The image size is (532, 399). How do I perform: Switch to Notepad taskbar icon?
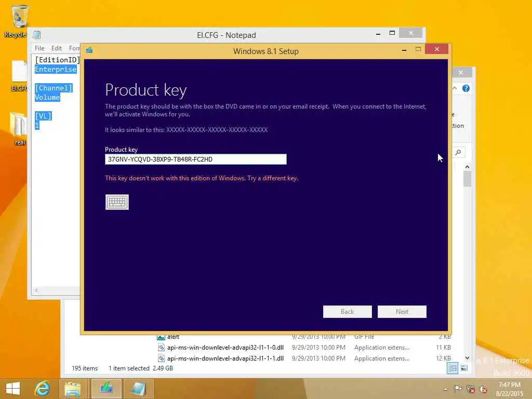[138, 389]
